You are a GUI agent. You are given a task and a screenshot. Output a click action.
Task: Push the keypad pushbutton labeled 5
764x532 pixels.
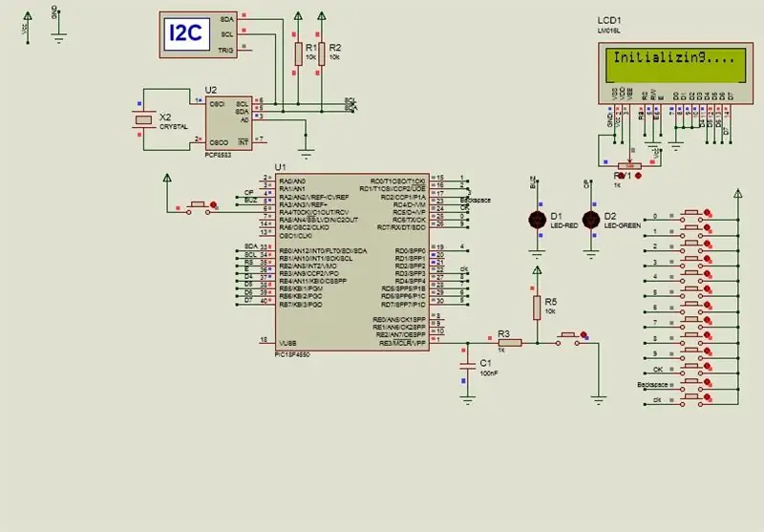coord(690,289)
